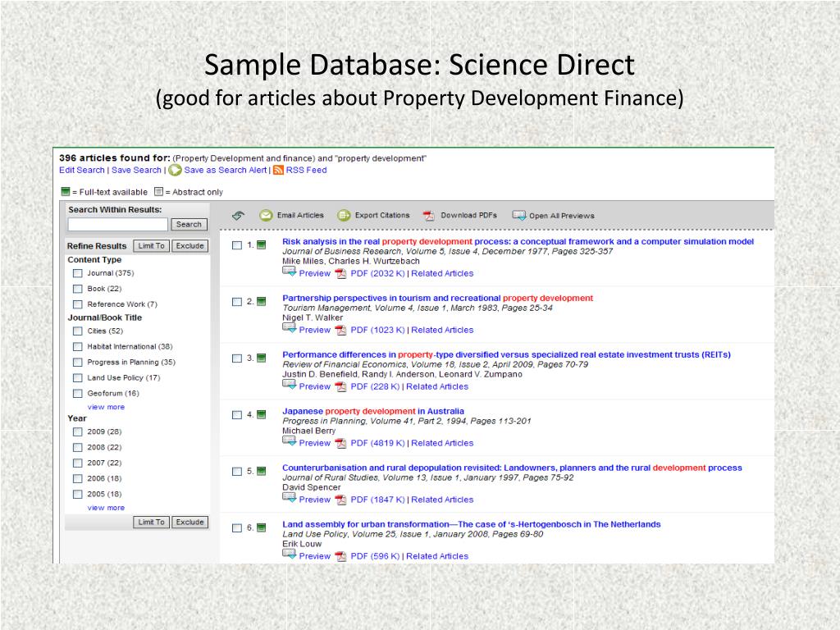Click Open All Previews toolbar label

(x=562, y=216)
